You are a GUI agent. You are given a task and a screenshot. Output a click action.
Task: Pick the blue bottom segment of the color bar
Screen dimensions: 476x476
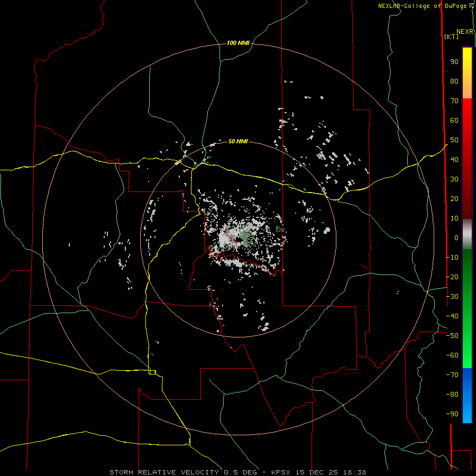467,396
